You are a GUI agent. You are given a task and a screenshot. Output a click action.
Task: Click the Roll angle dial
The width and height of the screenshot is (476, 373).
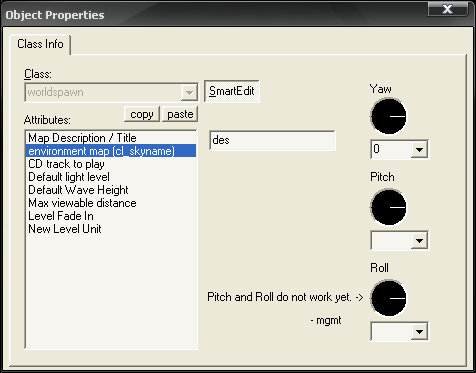(388, 298)
